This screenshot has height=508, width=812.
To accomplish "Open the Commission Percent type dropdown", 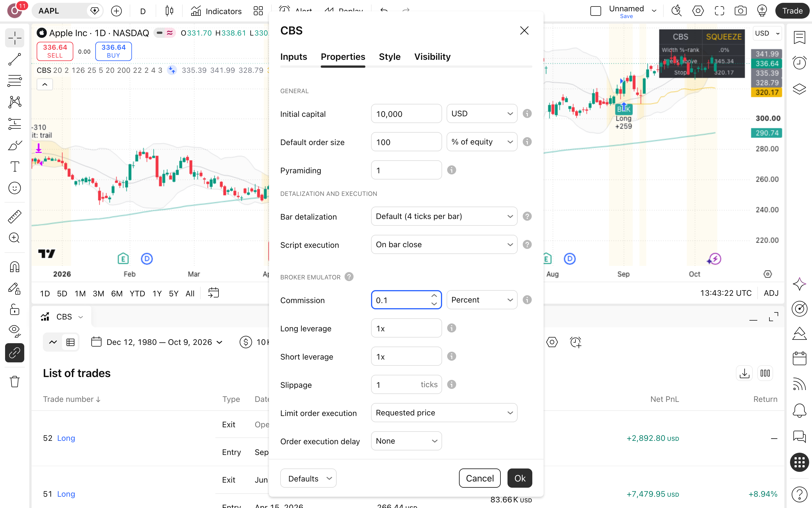I will (482, 300).
